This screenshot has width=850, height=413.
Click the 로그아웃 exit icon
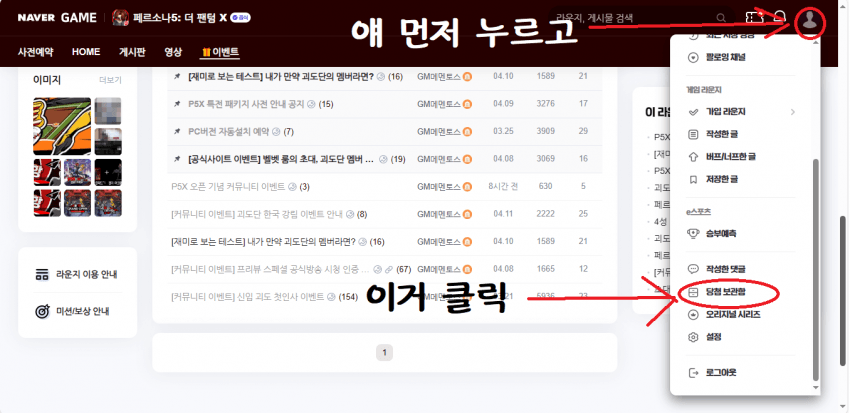click(x=693, y=373)
